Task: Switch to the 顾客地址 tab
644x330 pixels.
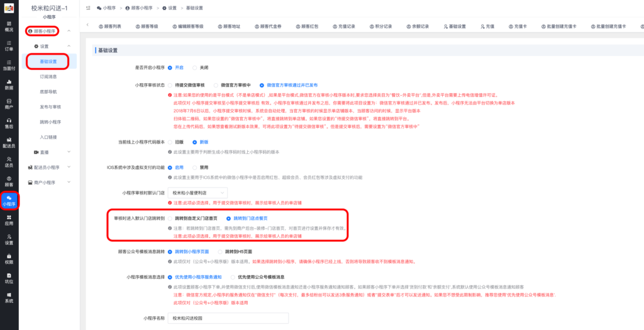Action: click(x=229, y=26)
